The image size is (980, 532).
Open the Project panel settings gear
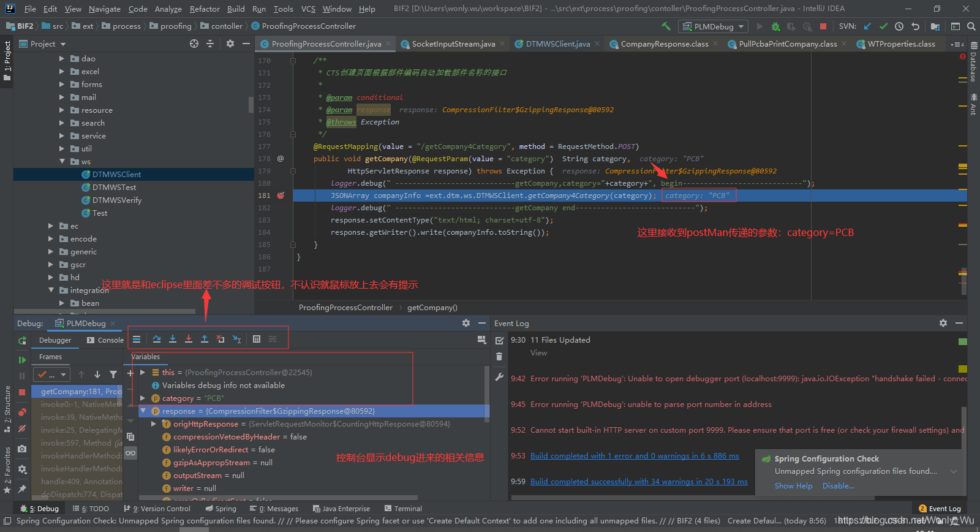click(x=230, y=44)
